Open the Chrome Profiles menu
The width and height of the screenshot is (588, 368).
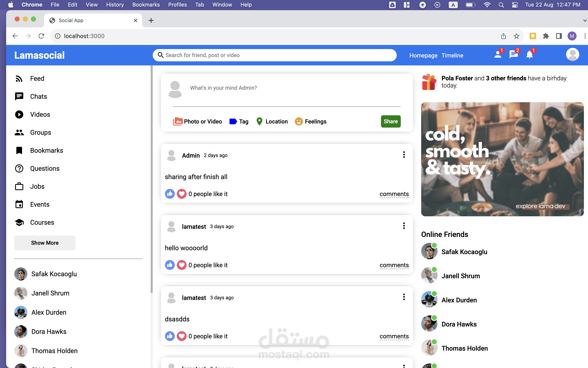pyautogui.click(x=177, y=5)
